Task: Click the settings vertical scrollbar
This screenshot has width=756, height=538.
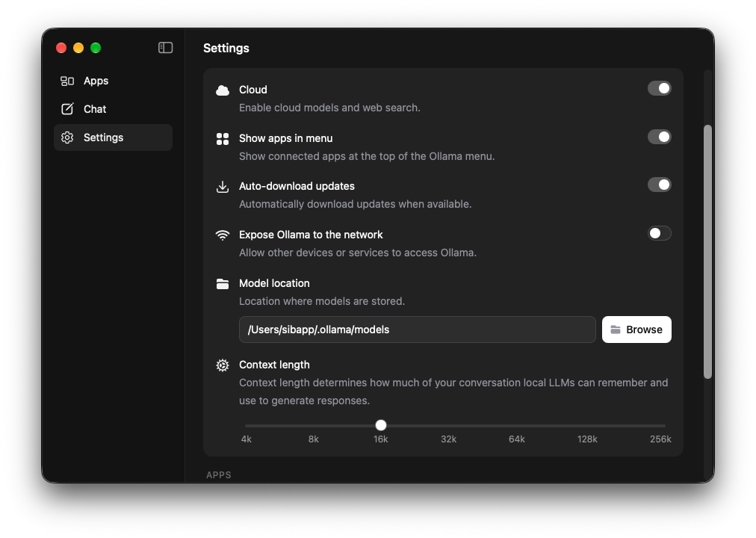Action: click(707, 252)
